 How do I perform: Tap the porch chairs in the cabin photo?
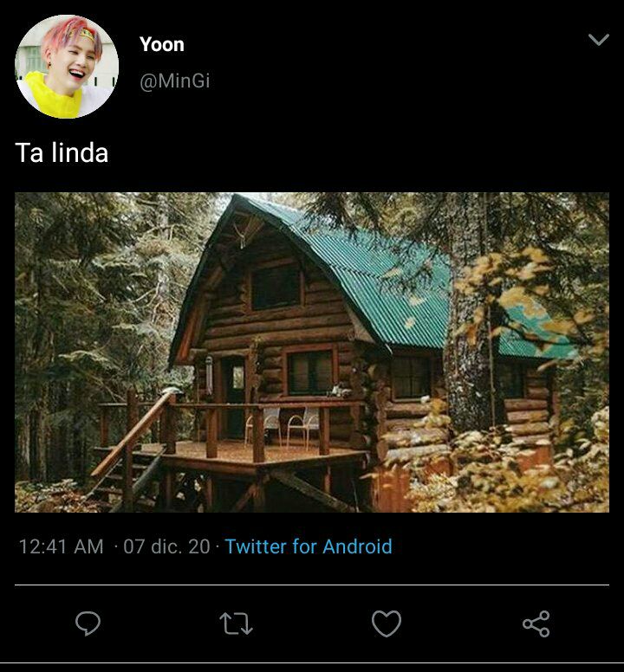click(x=283, y=425)
